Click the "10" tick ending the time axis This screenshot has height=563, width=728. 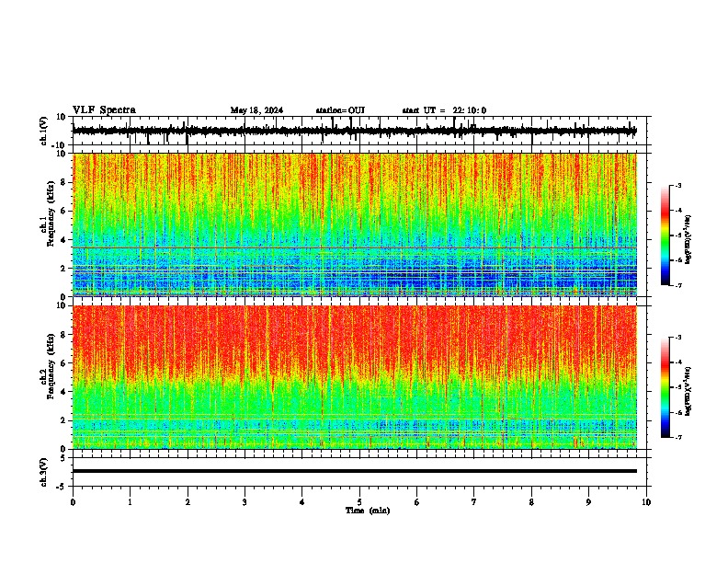pos(646,502)
